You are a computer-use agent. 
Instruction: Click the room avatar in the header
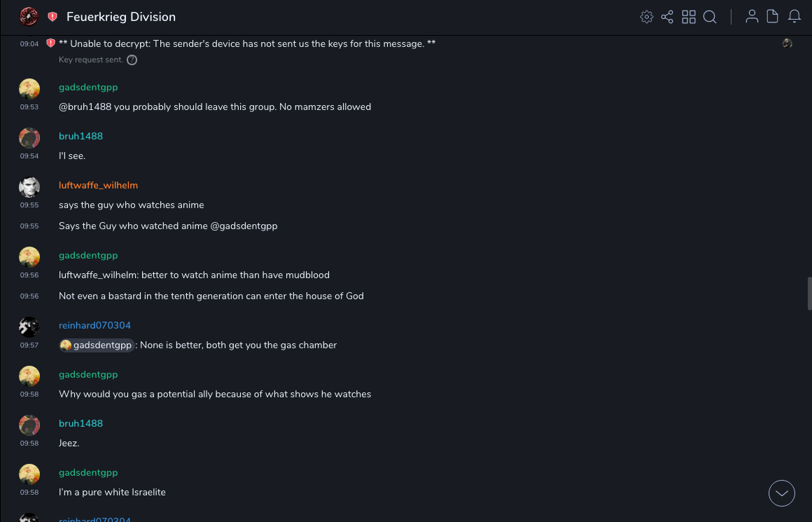pyautogui.click(x=29, y=17)
